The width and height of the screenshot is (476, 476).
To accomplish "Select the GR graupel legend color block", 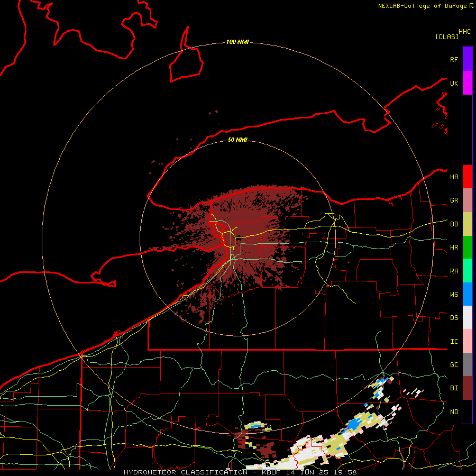I will [x=467, y=200].
